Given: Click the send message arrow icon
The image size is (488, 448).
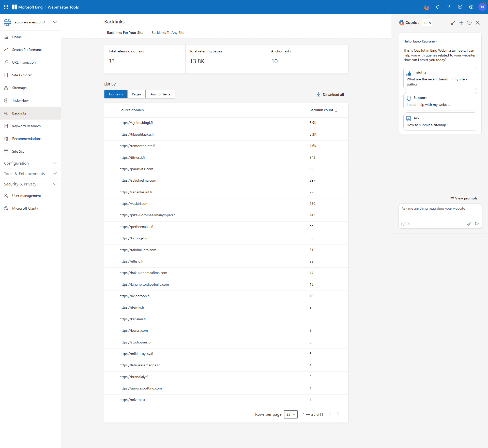Looking at the screenshot, I should 477,224.
